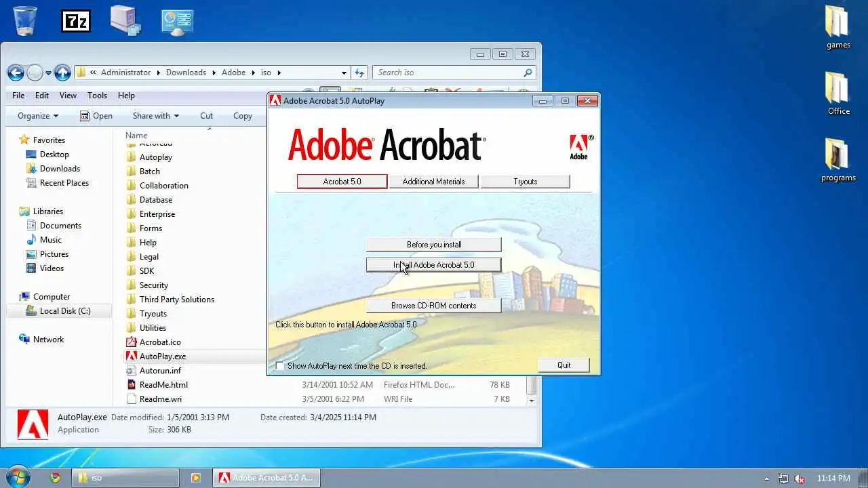Select the Third Party Solutions folder

click(170, 300)
